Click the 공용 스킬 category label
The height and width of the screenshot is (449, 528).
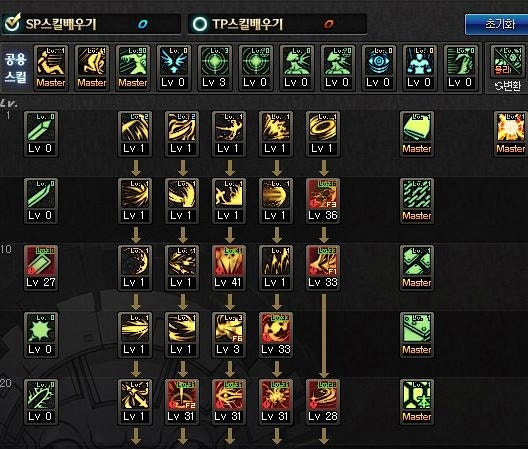(15, 68)
